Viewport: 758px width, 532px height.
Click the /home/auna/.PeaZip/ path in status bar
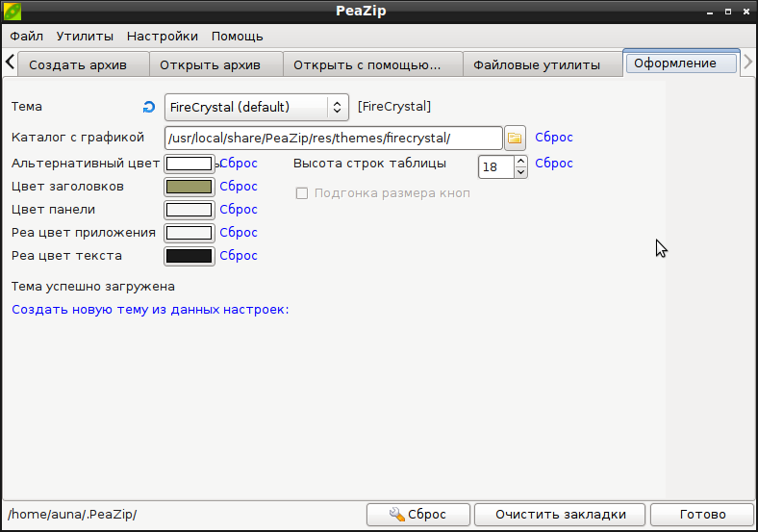(72, 514)
